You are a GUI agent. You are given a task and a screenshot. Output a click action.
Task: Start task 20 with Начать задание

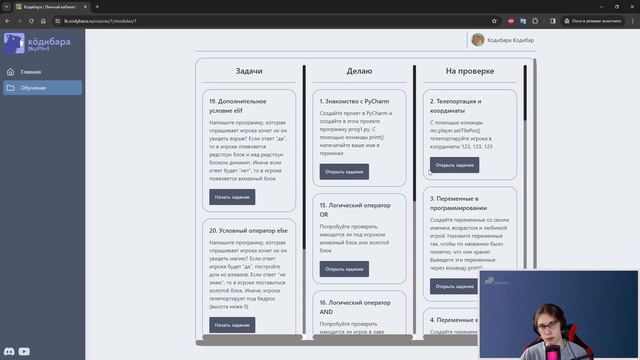232,325
